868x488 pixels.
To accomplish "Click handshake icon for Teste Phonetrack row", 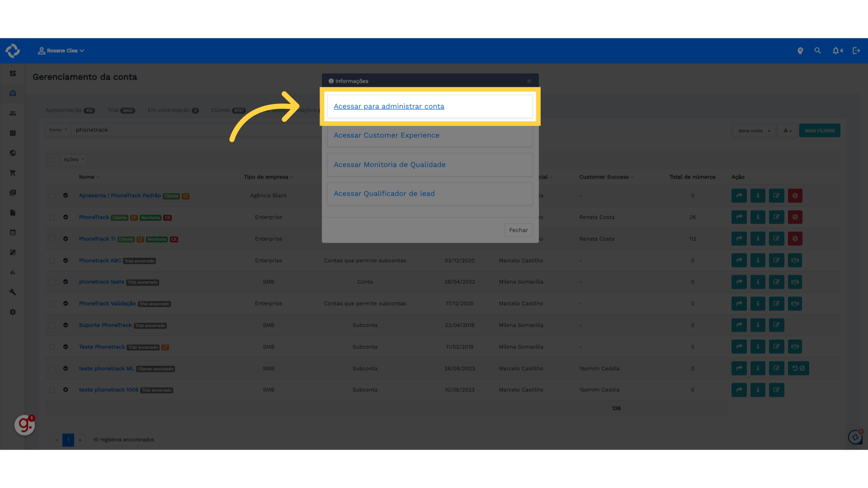I will pos(795,347).
